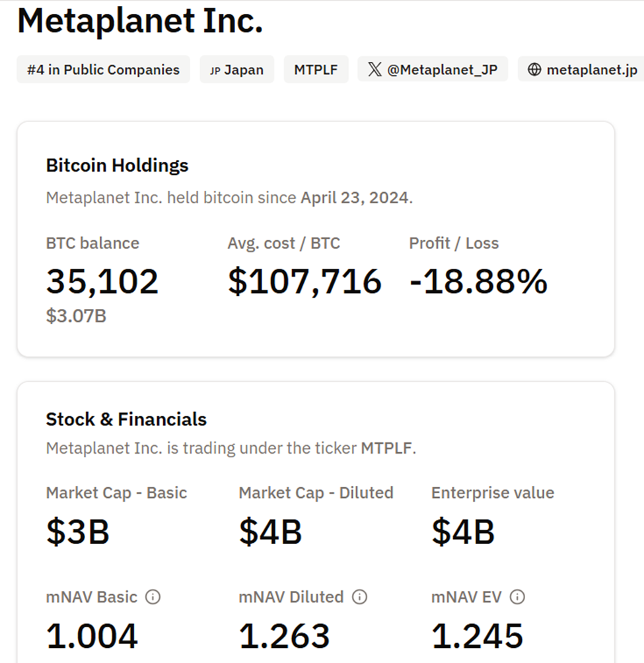Select the Avg. cost / BTC figure $107,716
This screenshot has width=644, height=663.
[304, 281]
